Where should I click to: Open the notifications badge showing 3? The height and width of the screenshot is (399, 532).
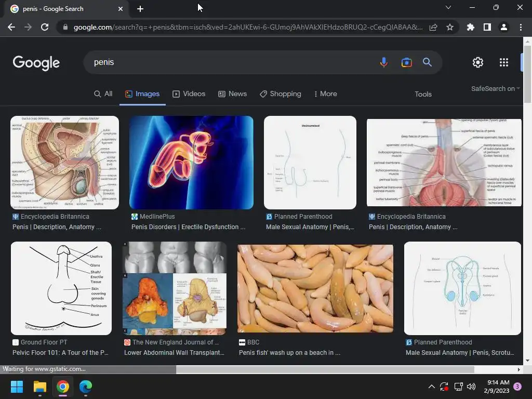click(517, 387)
